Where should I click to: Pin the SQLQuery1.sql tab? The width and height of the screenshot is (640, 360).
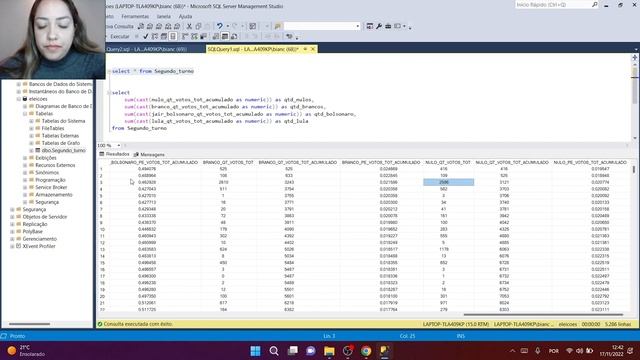tap(305, 49)
